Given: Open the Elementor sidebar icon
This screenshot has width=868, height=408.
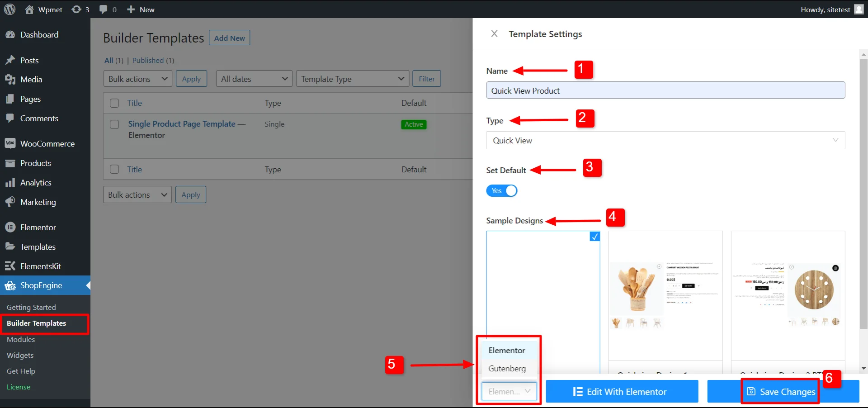Looking at the screenshot, I should click(x=10, y=227).
